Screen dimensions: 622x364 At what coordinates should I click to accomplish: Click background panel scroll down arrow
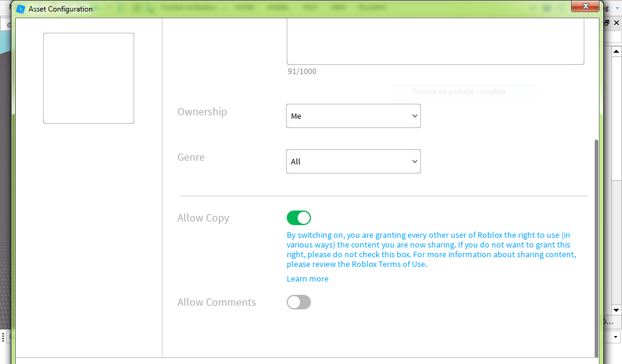(x=616, y=310)
